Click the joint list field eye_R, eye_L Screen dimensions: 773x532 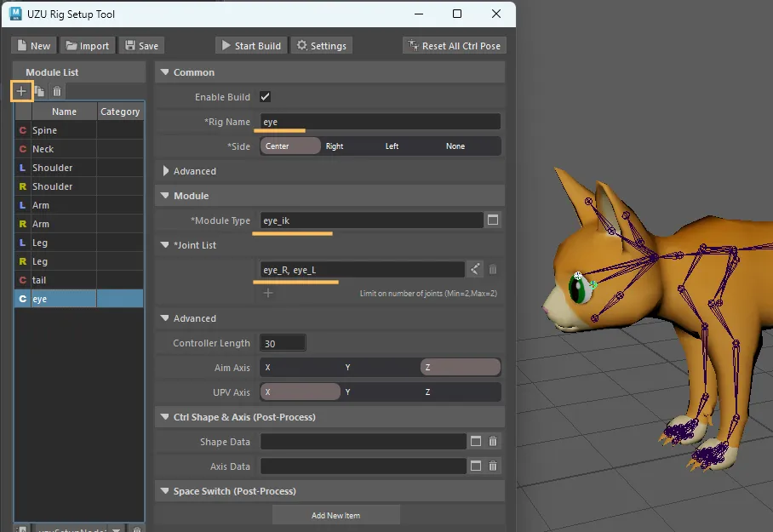pos(362,269)
